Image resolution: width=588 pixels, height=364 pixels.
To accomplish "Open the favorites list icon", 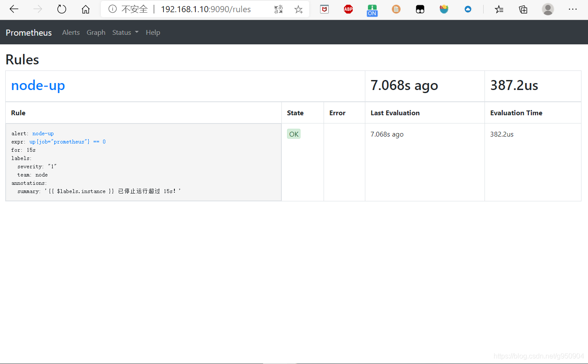I will 499,9.
